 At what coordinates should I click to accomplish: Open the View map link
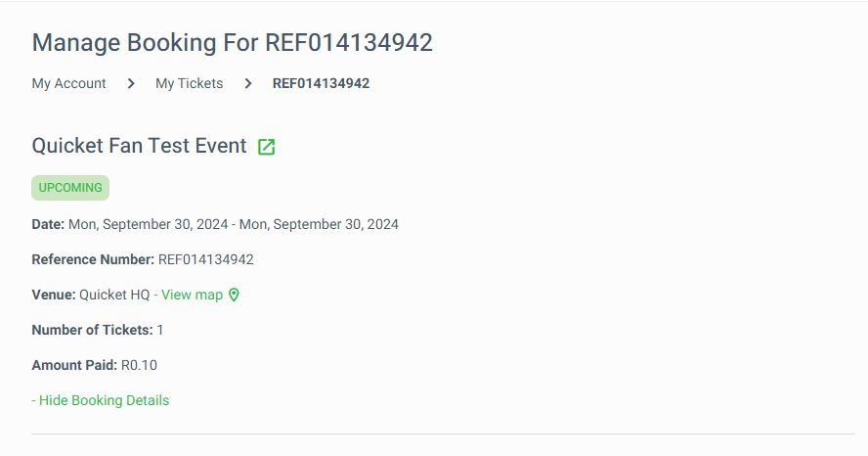coord(192,295)
